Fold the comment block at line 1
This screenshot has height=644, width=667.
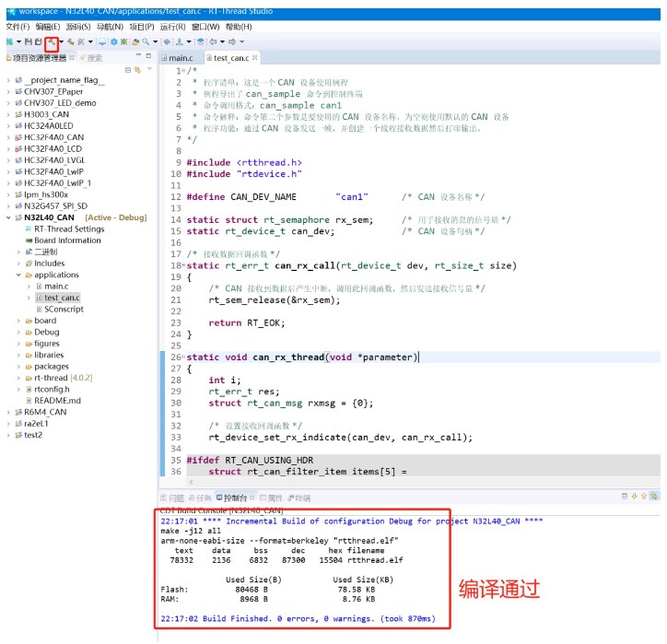[x=183, y=71]
